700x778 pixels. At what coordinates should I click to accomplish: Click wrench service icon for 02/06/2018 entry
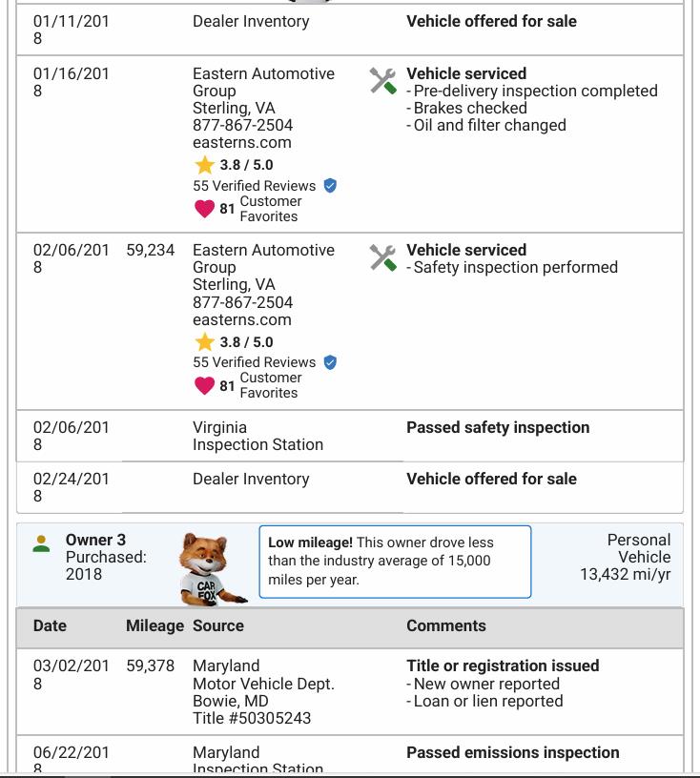(382, 257)
